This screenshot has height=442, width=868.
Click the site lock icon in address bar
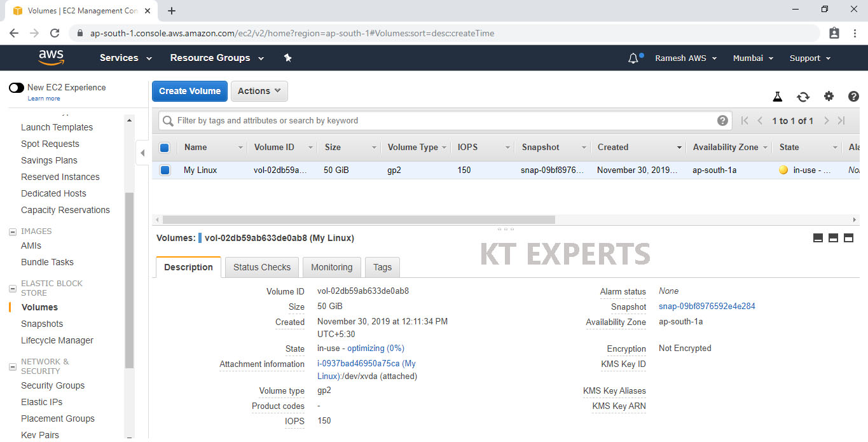tap(80, 33)
